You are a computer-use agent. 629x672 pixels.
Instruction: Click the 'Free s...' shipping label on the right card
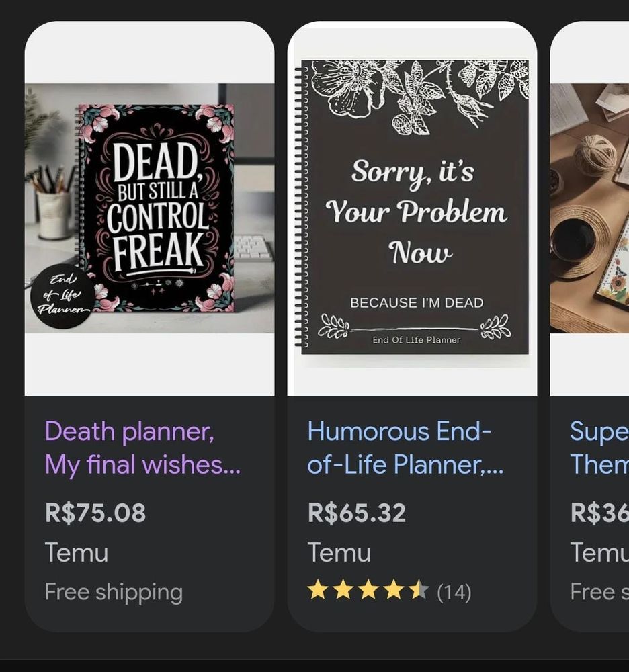(597, 592)
